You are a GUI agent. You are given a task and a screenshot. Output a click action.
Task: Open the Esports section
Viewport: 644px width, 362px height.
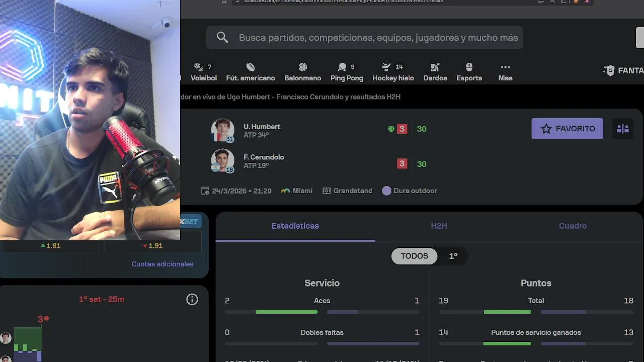[469, 72]
